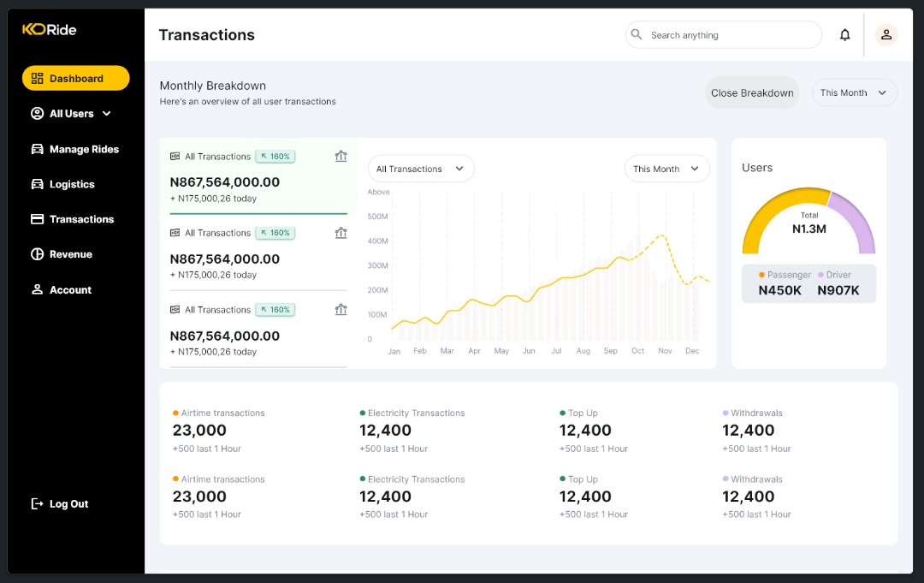
Task: Open the All Transactions filter dropdown above the chart
Action: [420, 169]
